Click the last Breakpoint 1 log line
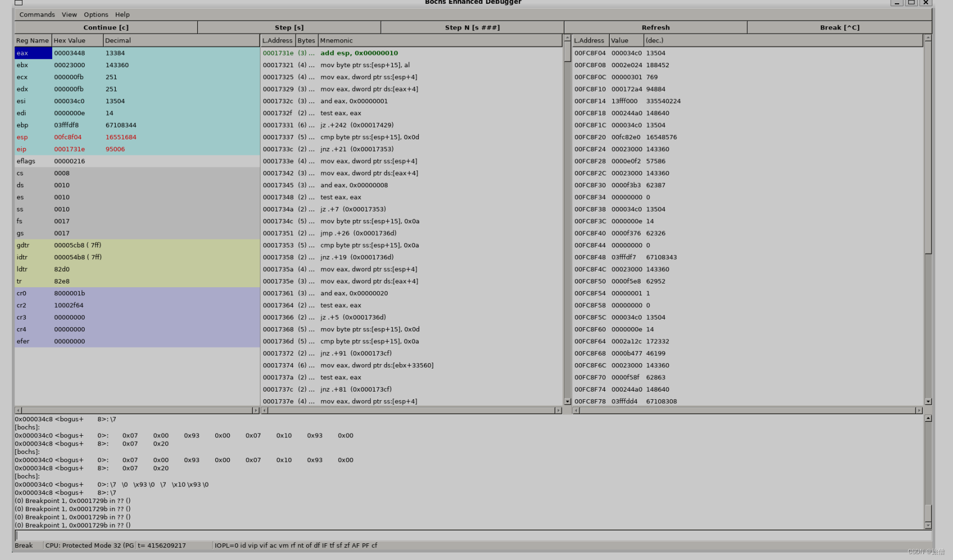 (73, 526)
